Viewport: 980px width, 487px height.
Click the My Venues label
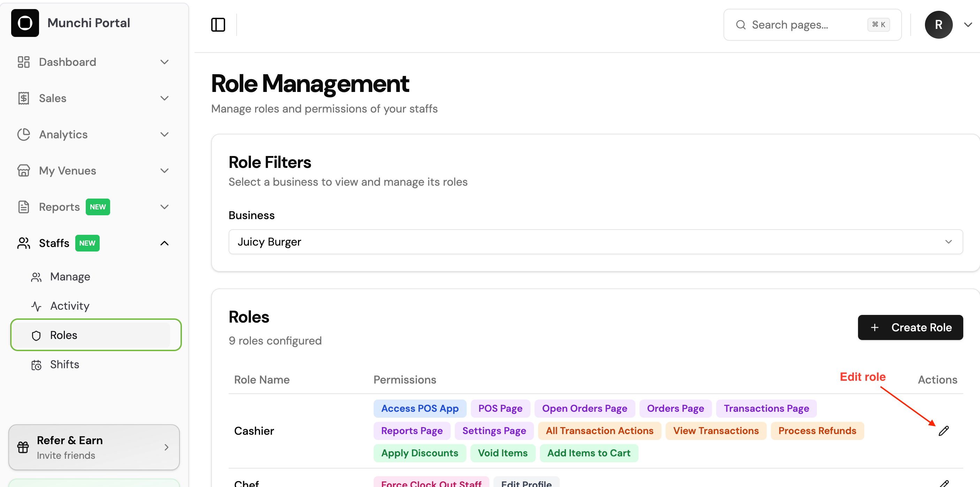67,171
